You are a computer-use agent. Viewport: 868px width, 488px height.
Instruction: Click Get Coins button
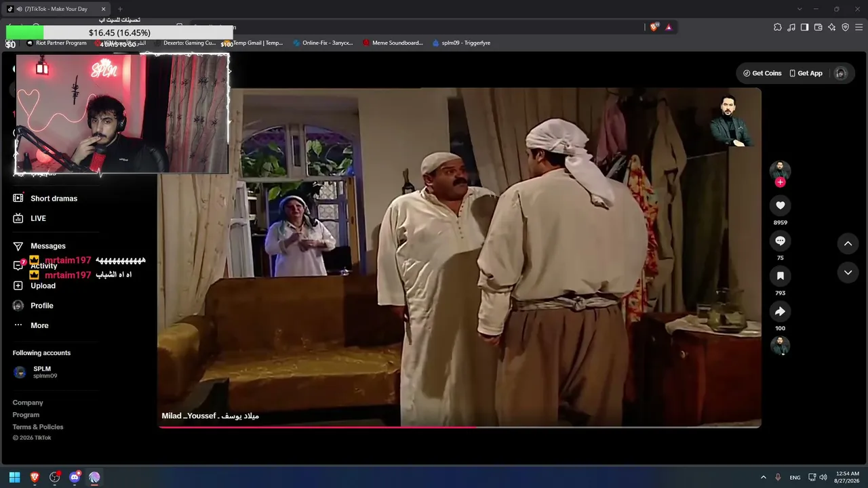[x=762, y=73]
